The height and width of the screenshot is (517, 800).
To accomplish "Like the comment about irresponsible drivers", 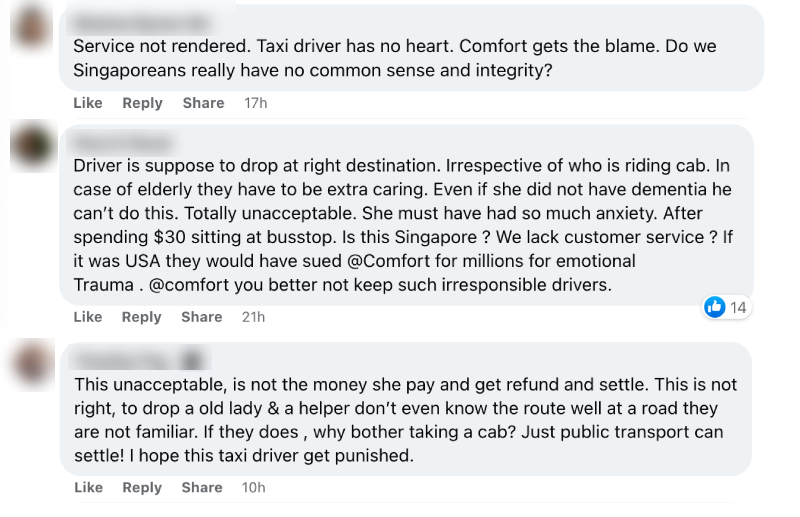I will (x=88, y=317).
